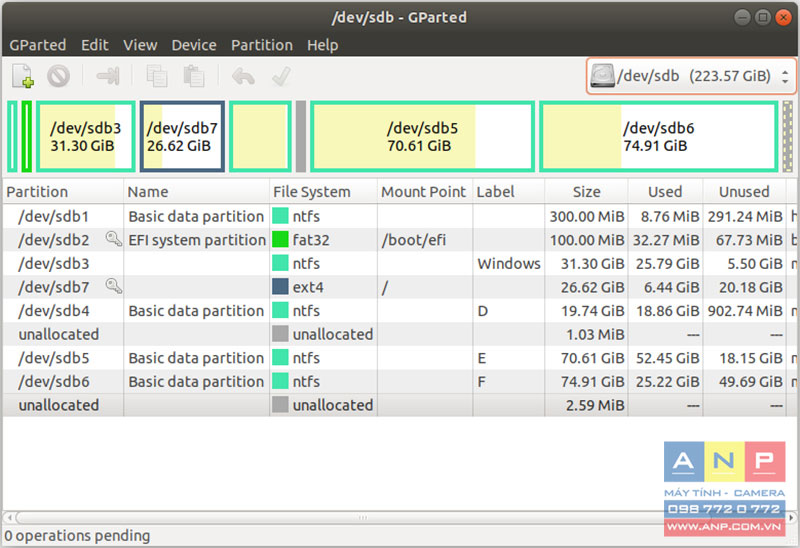The image size is (800, 548).
Task: Click the Label column header
Action: click(x=509, y=192)
